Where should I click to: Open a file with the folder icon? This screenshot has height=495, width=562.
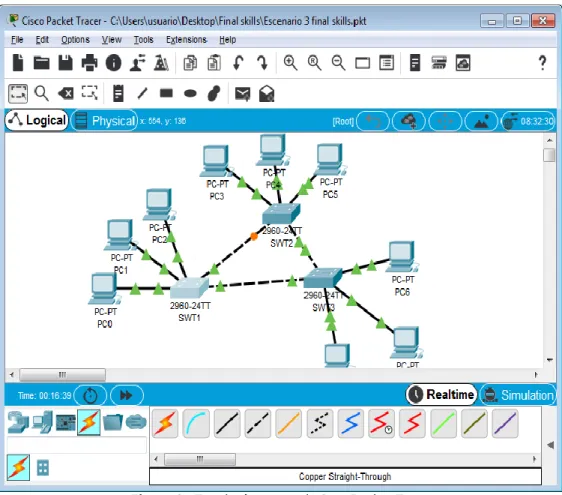click(42, 63)
